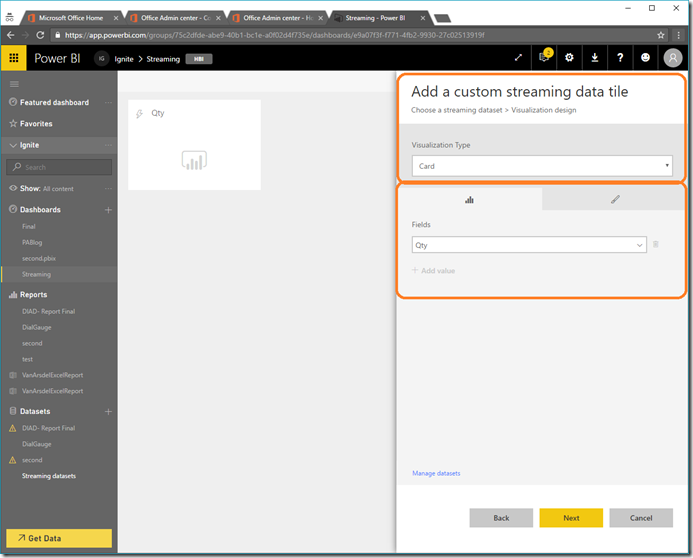This screenshot has width=693, height=558.
Task: Open the app launcher waffle icon
Action: [15, 58]
